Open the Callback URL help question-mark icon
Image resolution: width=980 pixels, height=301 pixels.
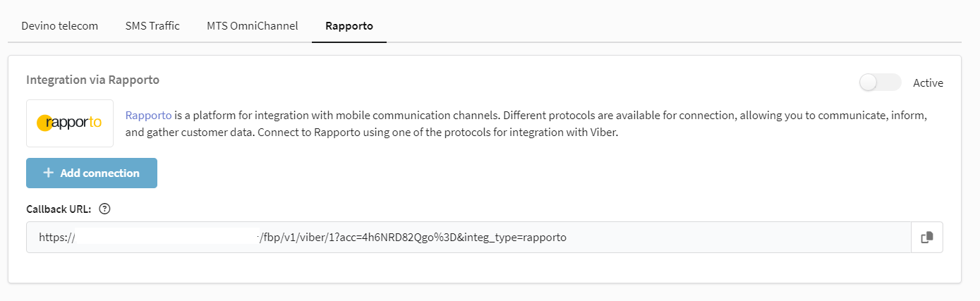click(x=105, y=209)
